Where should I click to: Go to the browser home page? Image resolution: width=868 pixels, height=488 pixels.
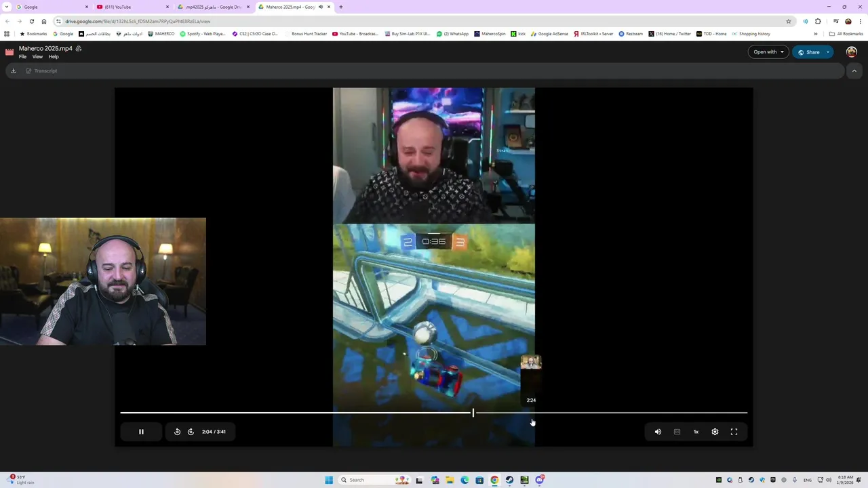click(x=43, y=21)
